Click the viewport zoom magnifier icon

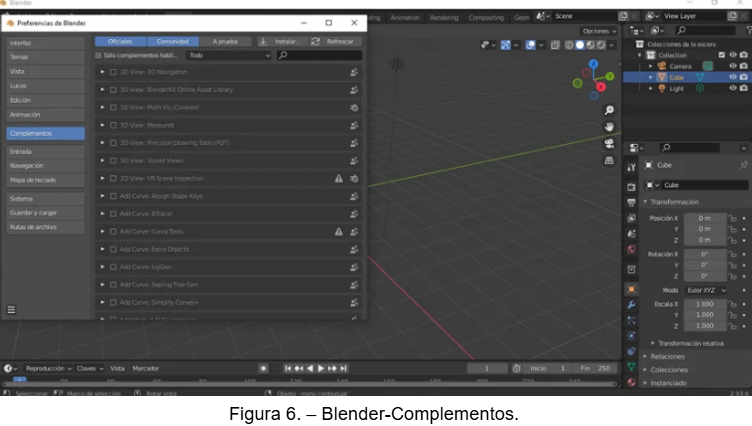609,110
